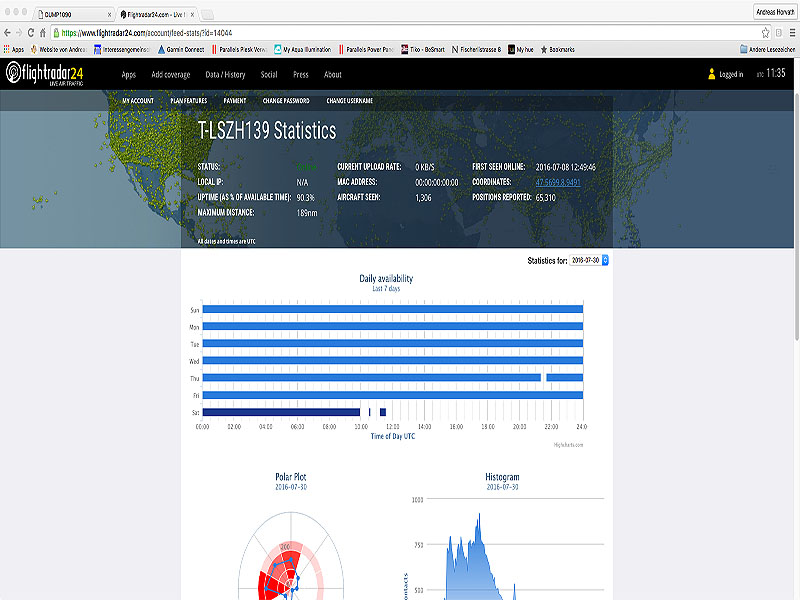
Task: Open Parallels Power Panel bookmark
Action: tap(366, 49)
